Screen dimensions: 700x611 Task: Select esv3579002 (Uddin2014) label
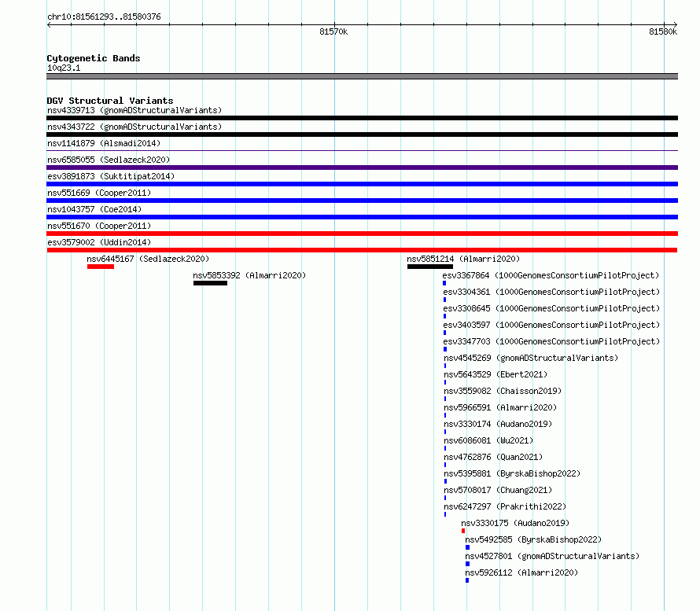coord(99,242)
